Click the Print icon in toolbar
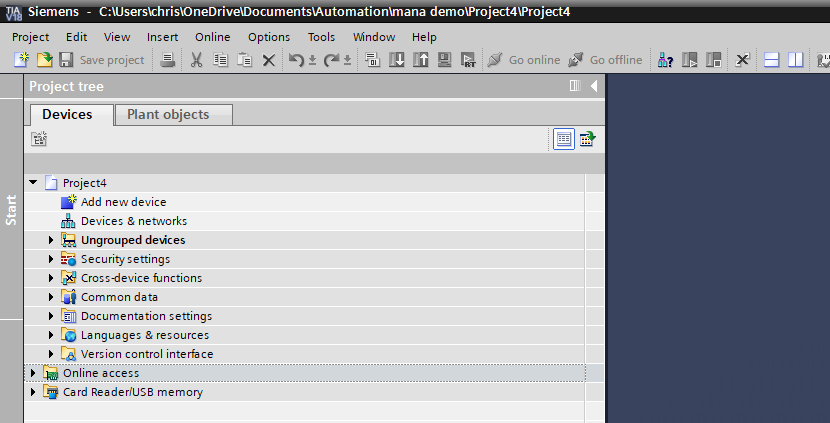The width and height of the screenshot is (830, 423). (x=168, y=60)
